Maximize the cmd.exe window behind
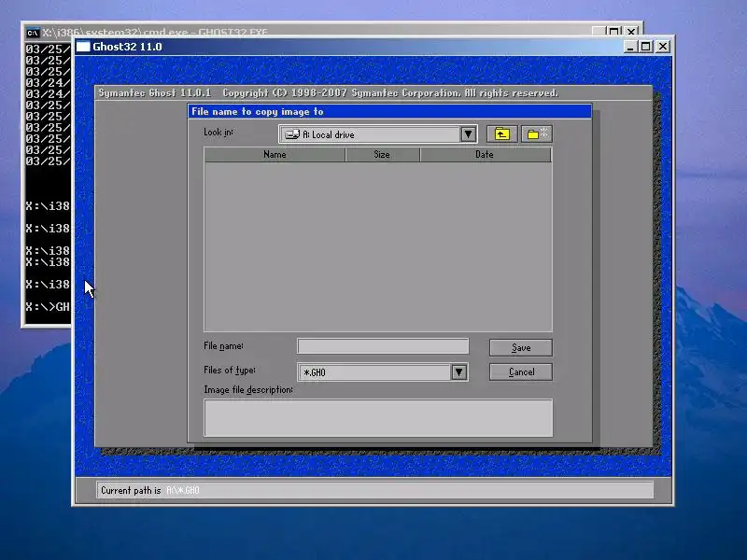Viewport: 747px width, 560px height. pos(613,32)
